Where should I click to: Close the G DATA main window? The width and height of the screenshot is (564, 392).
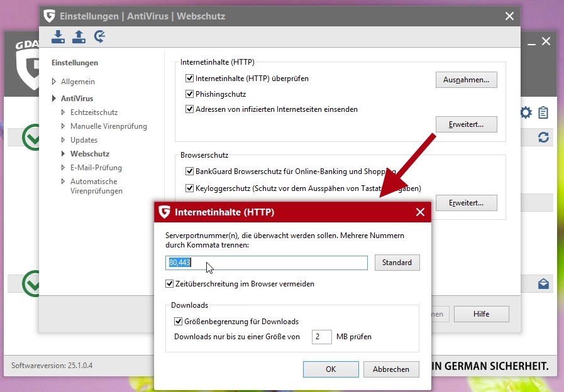546,41
